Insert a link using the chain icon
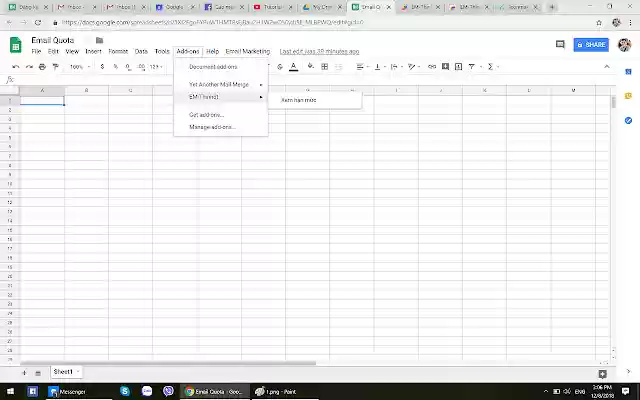This screenshot has width=640, height=400. [x=432, y=67]
